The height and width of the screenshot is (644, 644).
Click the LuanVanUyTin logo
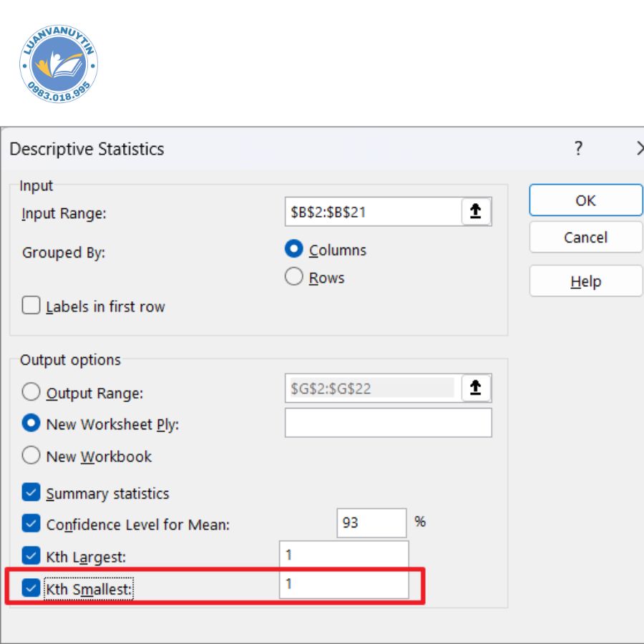[x=59, y=66]
